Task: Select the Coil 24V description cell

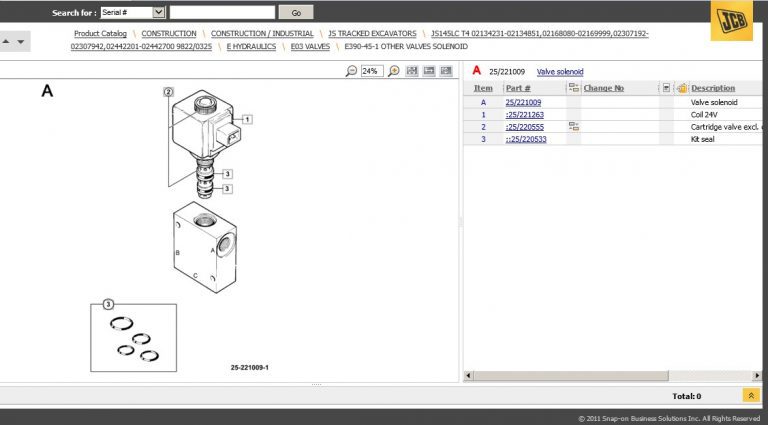Action: point(704,115)
